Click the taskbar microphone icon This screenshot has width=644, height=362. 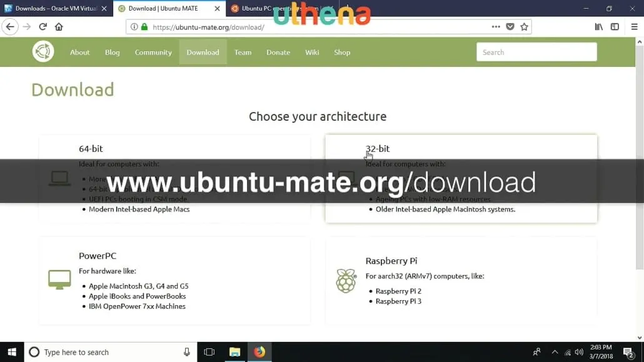tap(187, 352)
